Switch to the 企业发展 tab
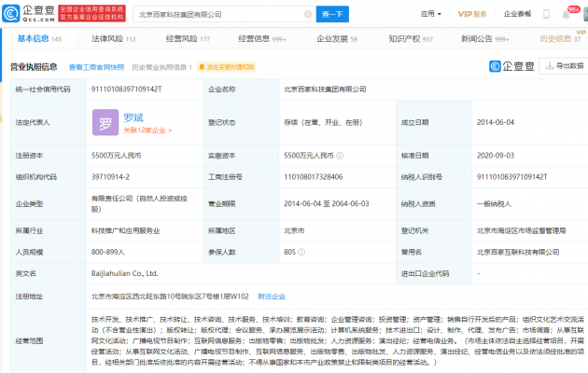This screenshot has height=373, width=588. coord(337,38)
